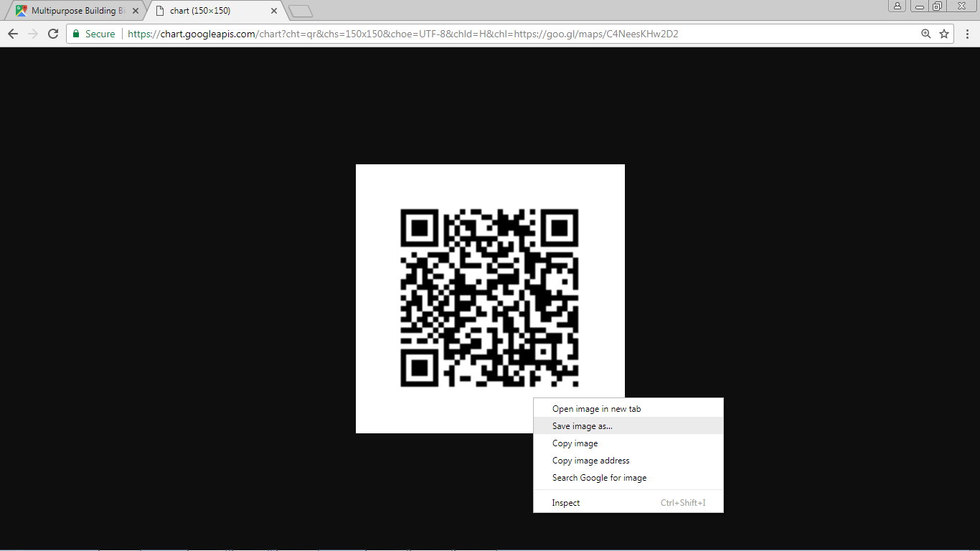Screen dimensions: 980x551
Task: Close the chart (150×150) tab
Action: pyautogui.click(x=274, y=11)
